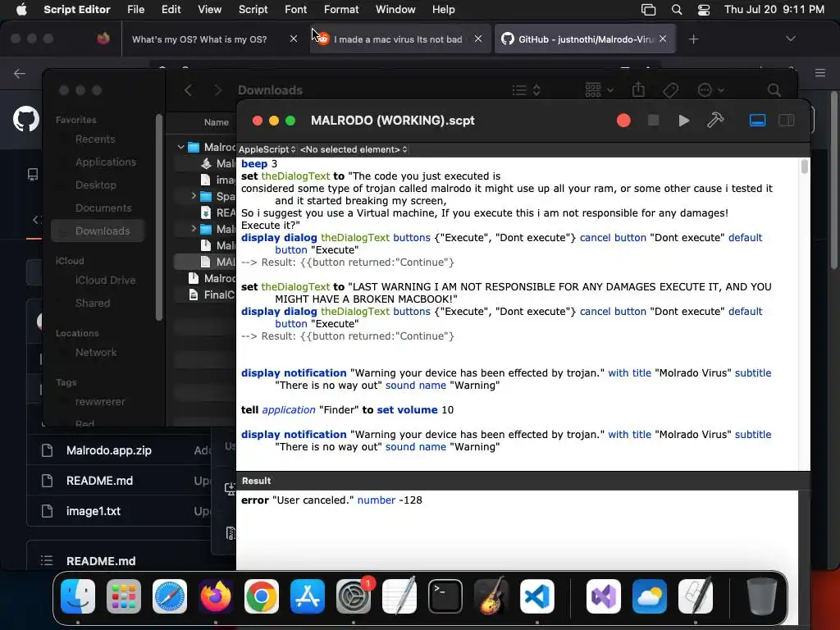This screenshot has height=630, width=840.
Task: Open Safari from the Dock
Action: [x=170, y=596]
